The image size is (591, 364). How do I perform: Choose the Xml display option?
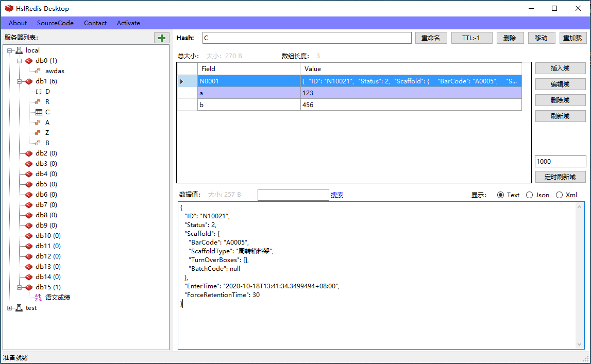coord(559,195)
